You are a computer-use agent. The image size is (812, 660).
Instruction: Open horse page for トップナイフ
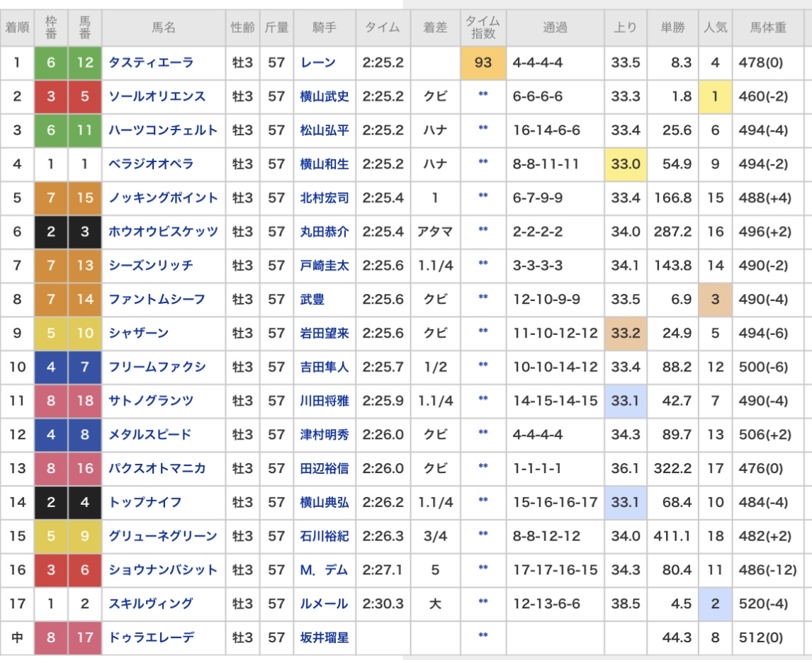coord(145,502)
